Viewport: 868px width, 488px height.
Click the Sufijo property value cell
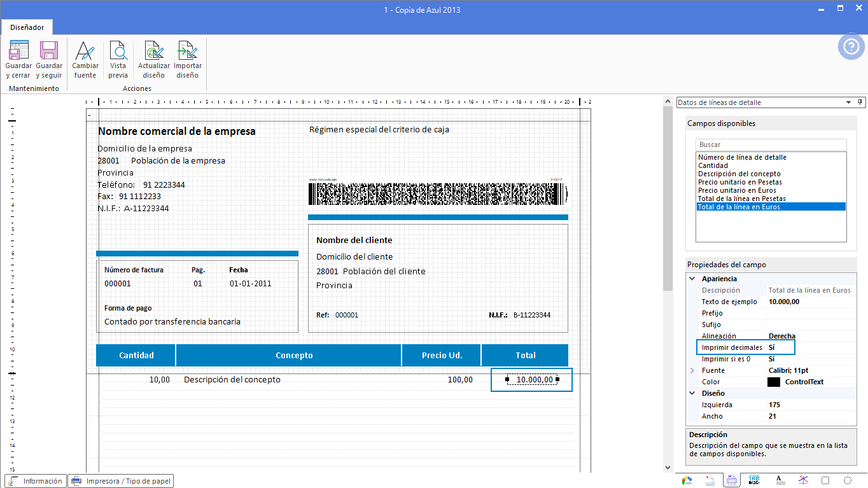coord(811,324)
